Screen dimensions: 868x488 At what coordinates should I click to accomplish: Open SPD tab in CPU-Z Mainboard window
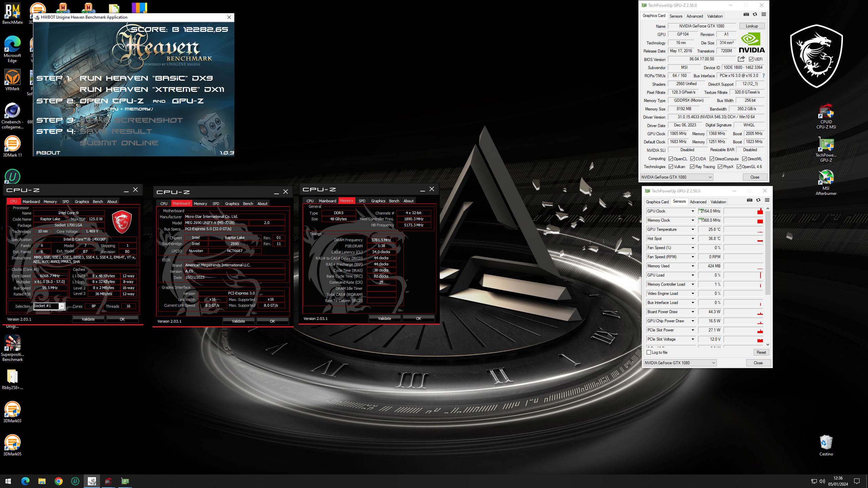(x=216, y=204)
